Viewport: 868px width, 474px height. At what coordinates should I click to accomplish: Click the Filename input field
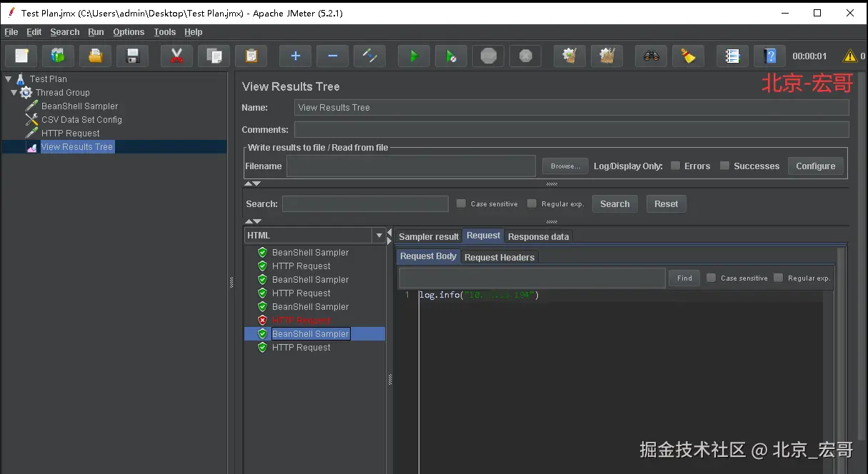coord(411,166)
